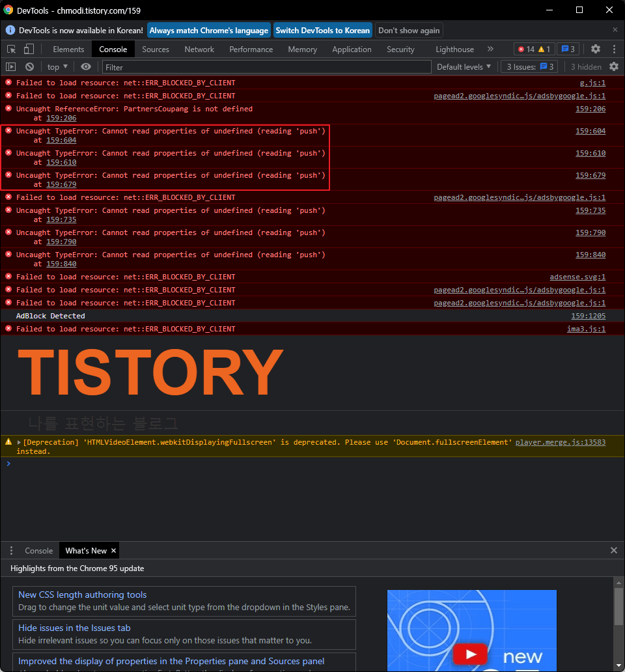
Task: Play the Chrome 95 YouTube video thumbnail
Action: [471, 654]
